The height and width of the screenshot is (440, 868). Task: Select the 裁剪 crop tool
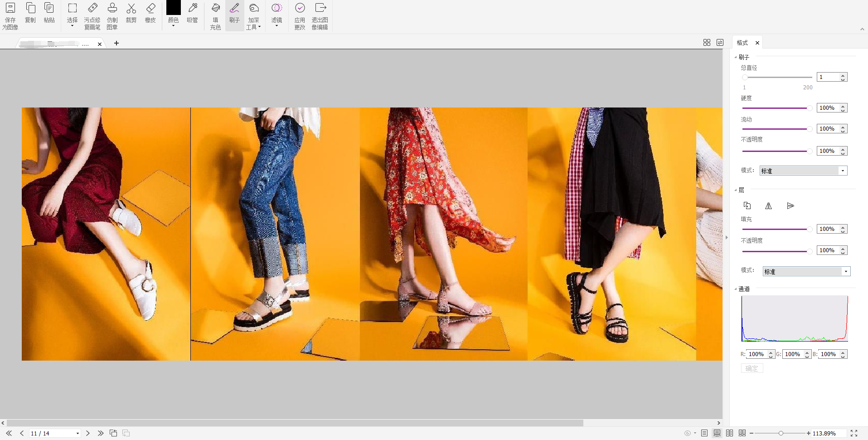point(131,13)
